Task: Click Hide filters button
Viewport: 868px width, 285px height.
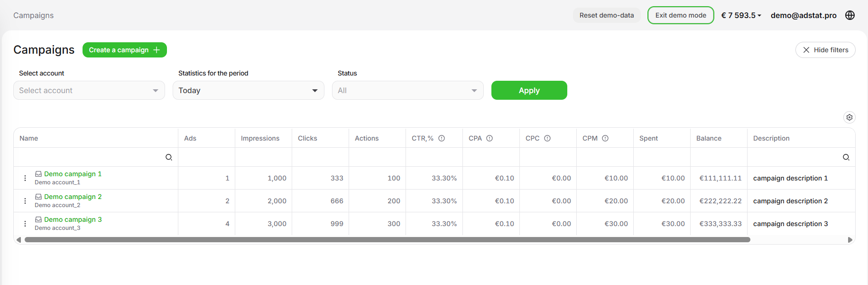Action: [825, 50]
